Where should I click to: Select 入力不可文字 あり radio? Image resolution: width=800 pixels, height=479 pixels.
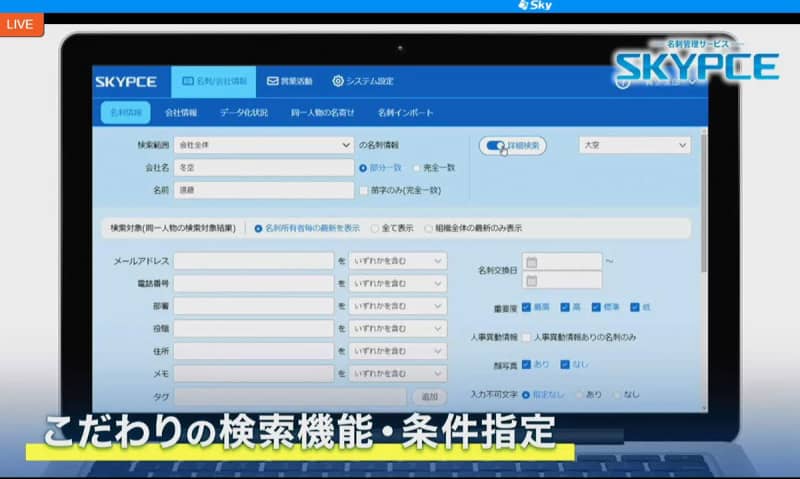[580, 395]
